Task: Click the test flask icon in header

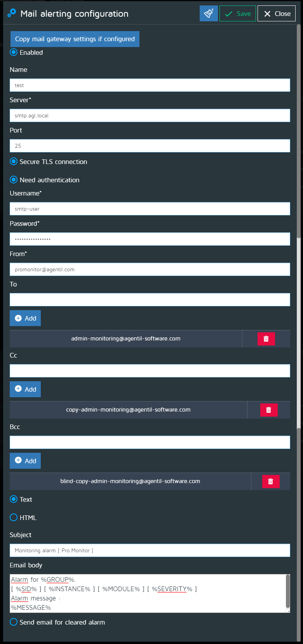Action: tap(209, 14)
